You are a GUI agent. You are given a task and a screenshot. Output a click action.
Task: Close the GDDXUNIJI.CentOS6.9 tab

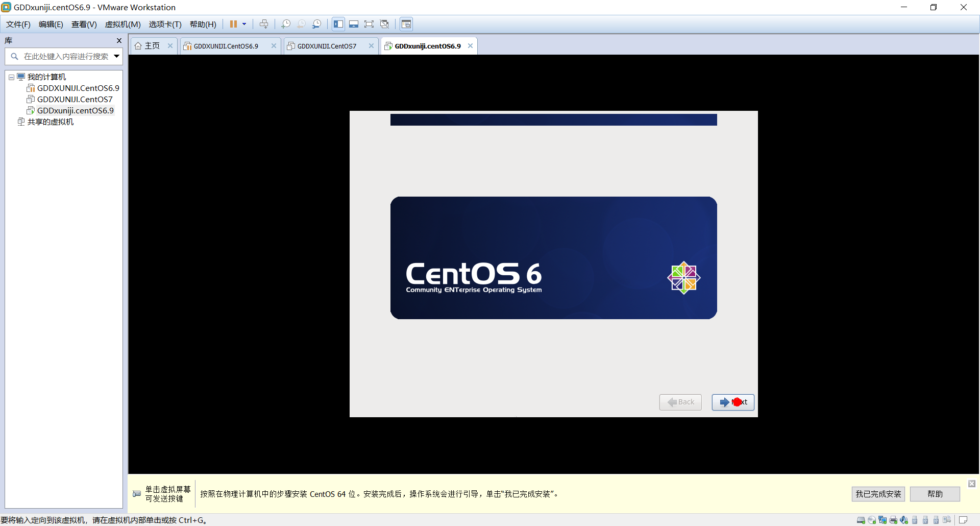tap(274, 46)
